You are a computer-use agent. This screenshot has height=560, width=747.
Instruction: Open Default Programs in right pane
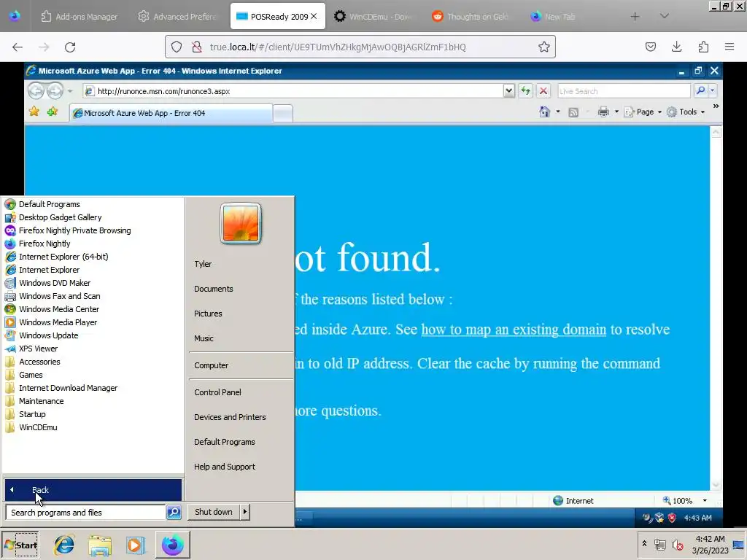click(x=225, y=442)
